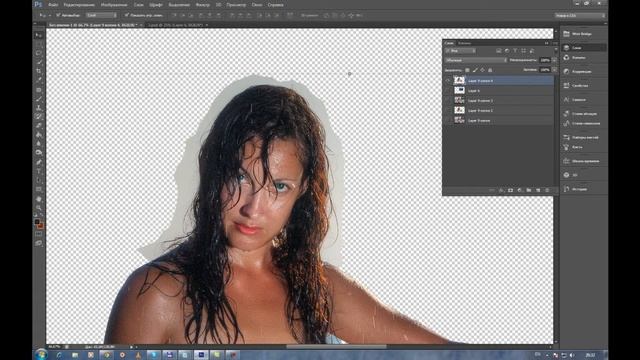Select the Dodge tool
The height and width of the screenshot is (360, 640).
point(38,153)
